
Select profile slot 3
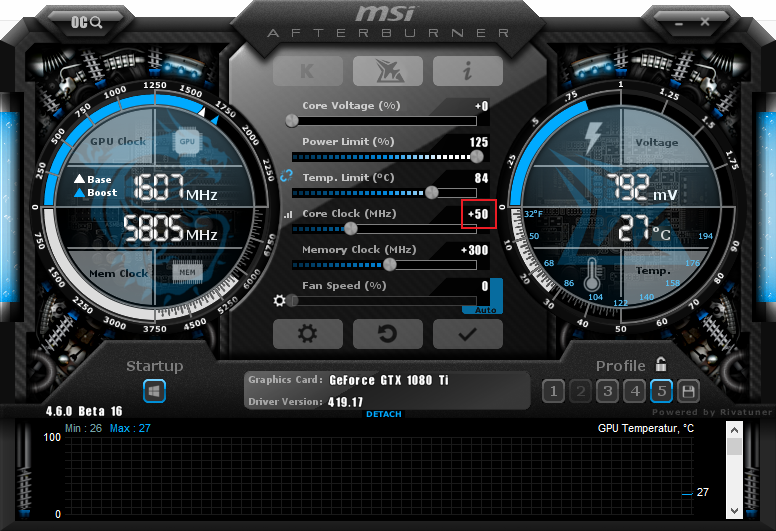[607, 391]
